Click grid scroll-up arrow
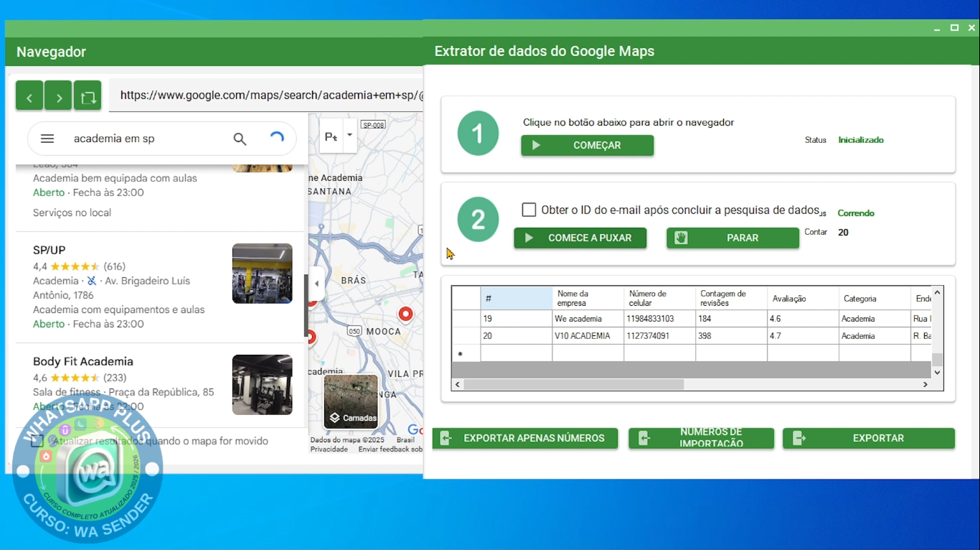Screen dimensions: 980x550 tap(937, 293)
